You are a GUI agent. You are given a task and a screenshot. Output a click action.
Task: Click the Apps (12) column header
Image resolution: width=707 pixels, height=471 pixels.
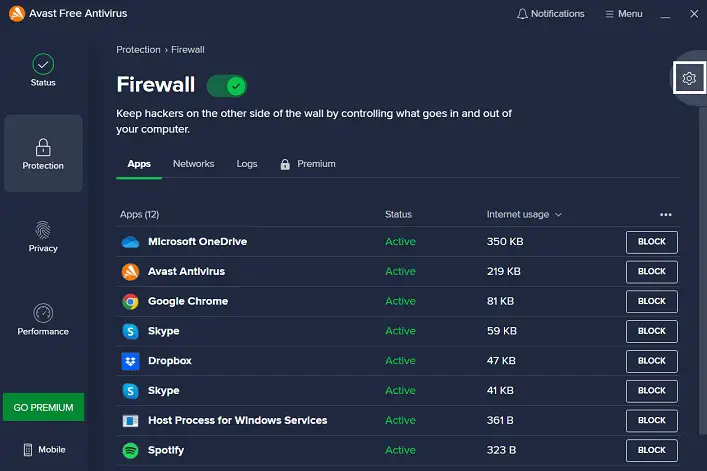tap(139, 215)
